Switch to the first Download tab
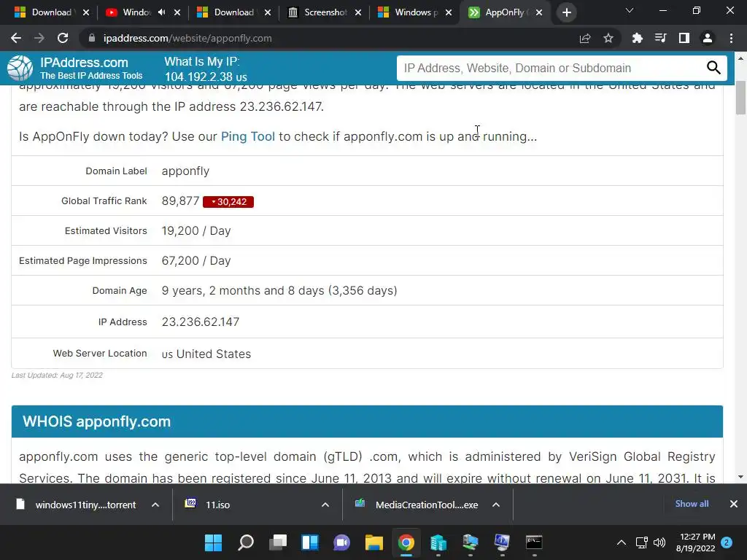 coord(51,12)
